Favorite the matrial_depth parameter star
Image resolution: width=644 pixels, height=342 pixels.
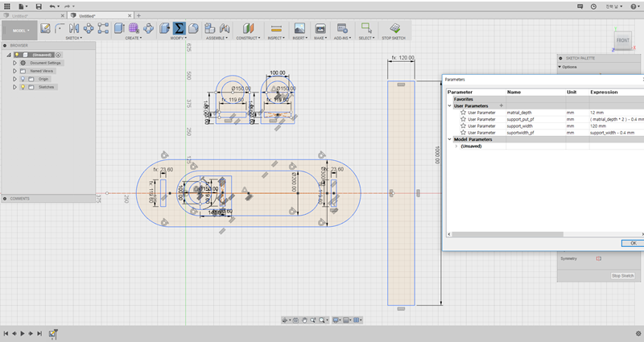463,113
